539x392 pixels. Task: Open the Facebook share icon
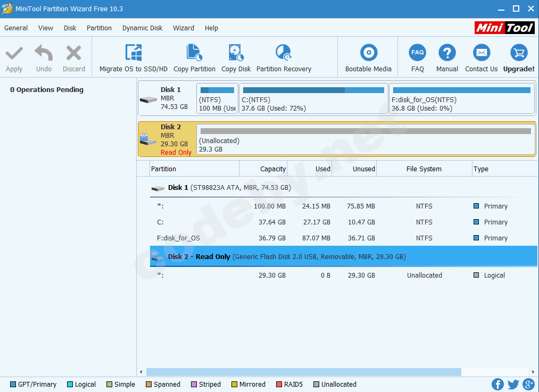click(x=497, y=384)
